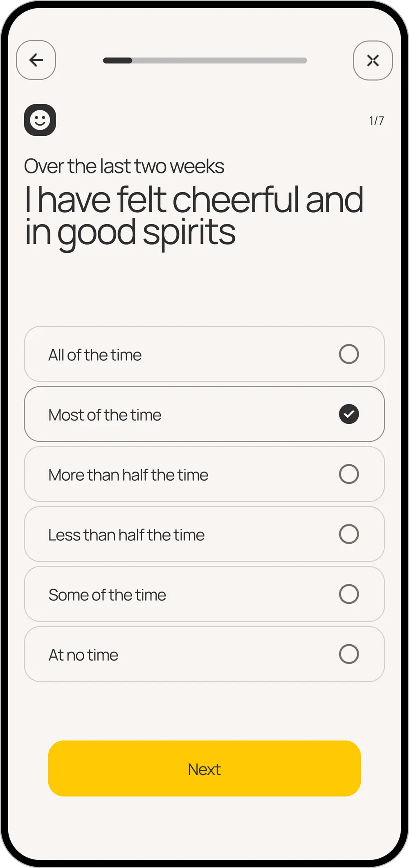
Task: Select 'More than half the time' radio button
Action: [x=349, y=474]
